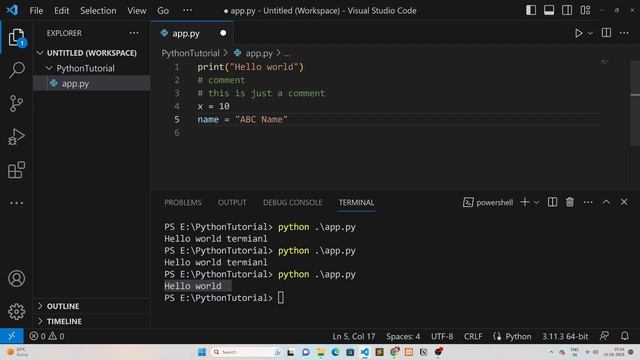Toggle primary side bar visibility
The width and height of the screenshot is (640, 360).
(x=531, y=10)
